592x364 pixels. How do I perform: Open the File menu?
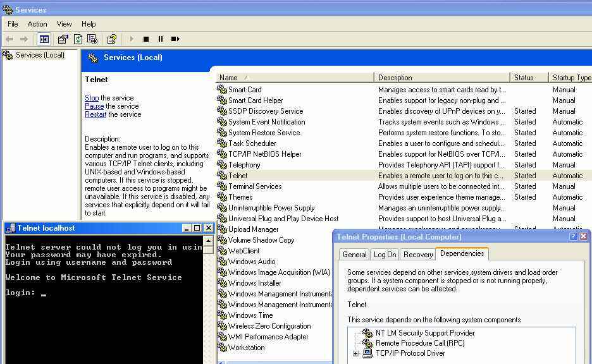click(x=13, y=24)
